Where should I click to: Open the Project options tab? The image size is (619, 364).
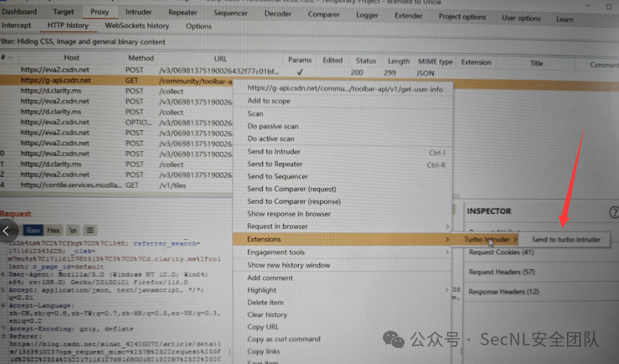(462, 17)
